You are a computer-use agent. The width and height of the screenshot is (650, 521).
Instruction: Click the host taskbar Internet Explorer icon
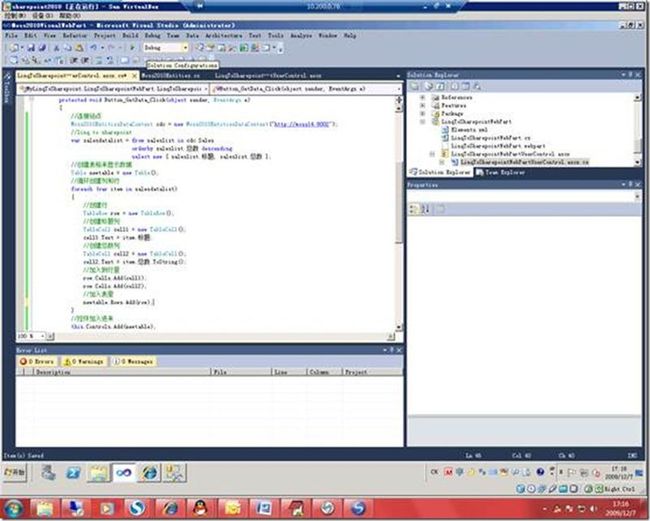170,508
